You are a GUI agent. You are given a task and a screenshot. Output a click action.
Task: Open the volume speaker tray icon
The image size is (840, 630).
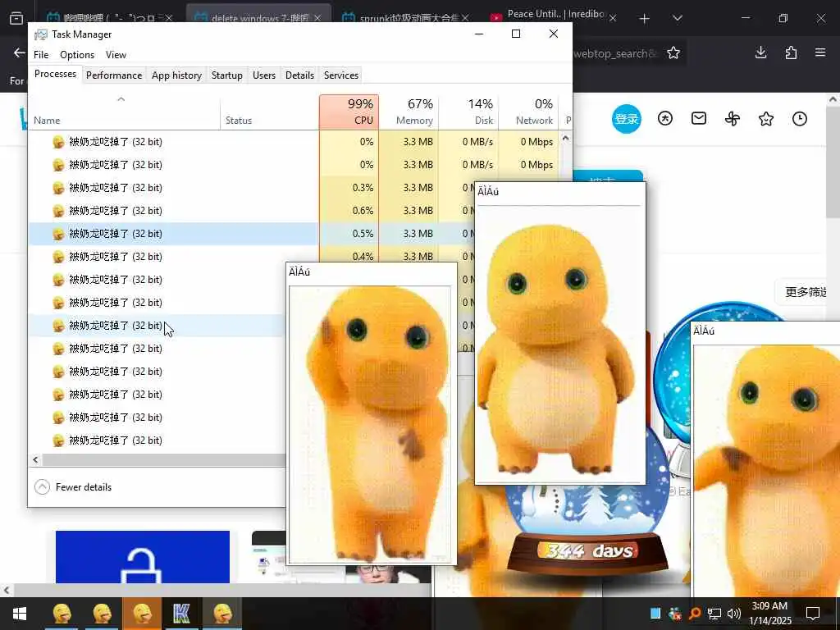point(734,614)
